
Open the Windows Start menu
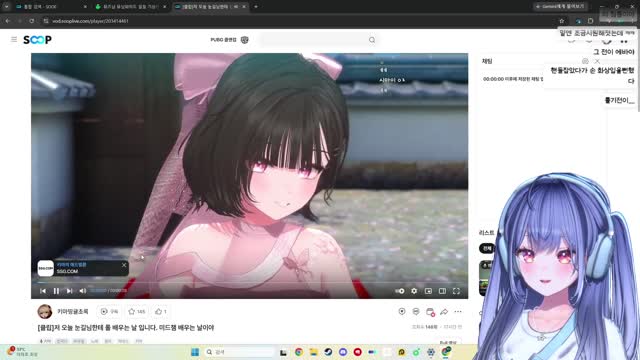click(195, 352)
